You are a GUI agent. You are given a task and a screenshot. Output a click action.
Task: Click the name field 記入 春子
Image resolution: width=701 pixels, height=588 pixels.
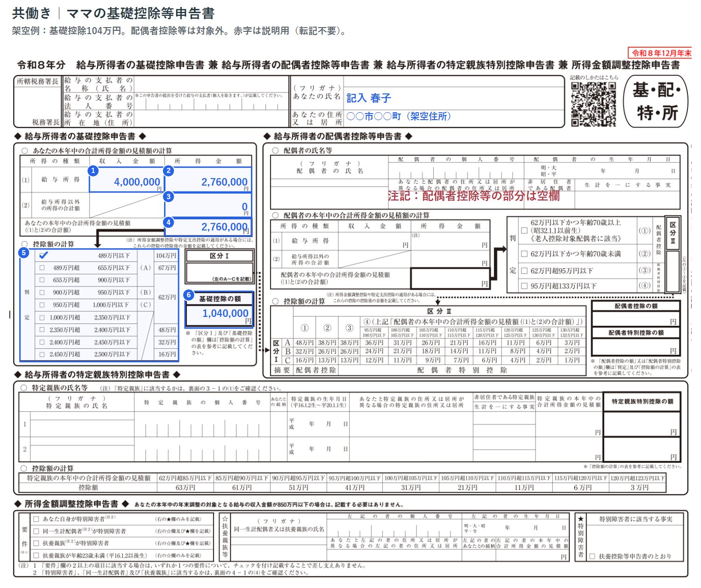(x=368, y=98)
